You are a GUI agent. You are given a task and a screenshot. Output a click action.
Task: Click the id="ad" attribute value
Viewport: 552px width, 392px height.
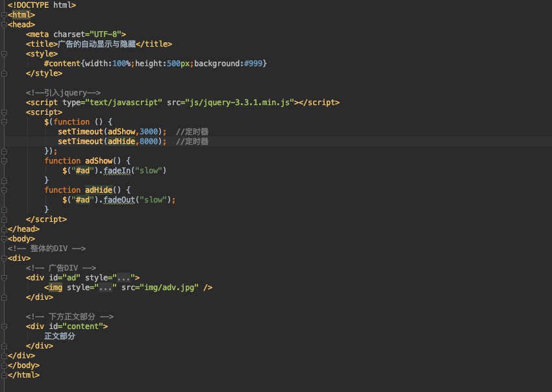(71, 278)
